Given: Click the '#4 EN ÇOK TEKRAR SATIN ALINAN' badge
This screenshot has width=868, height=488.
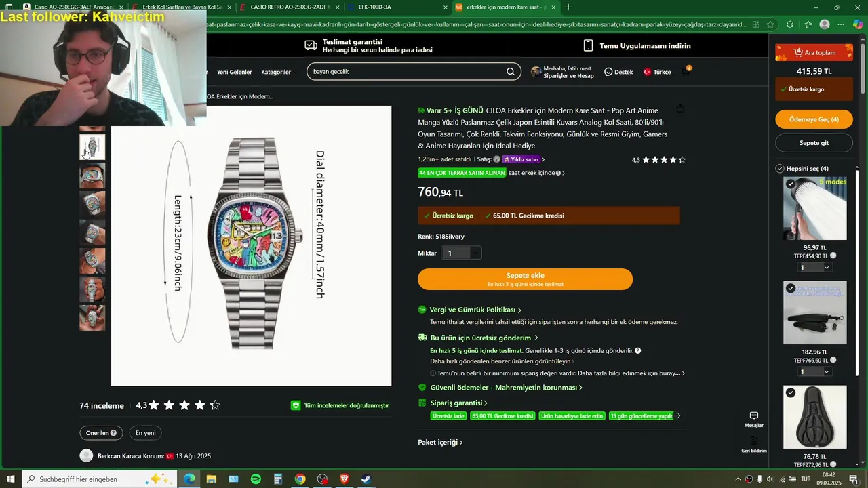Looking at the screenshot, I should [462, 173].
